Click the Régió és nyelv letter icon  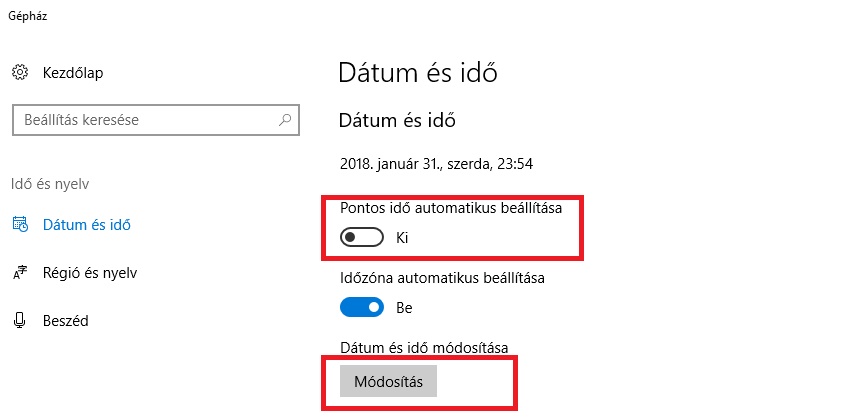point(20,273)
